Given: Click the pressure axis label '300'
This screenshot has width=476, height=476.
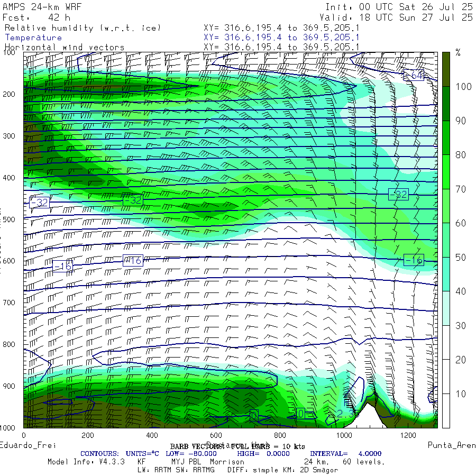Looking at the screenshot, I should click(x=9, y=136).
